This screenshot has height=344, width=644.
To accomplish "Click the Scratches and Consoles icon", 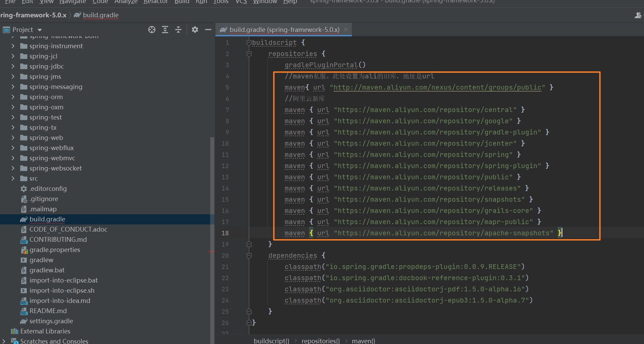I will (14, 341).
